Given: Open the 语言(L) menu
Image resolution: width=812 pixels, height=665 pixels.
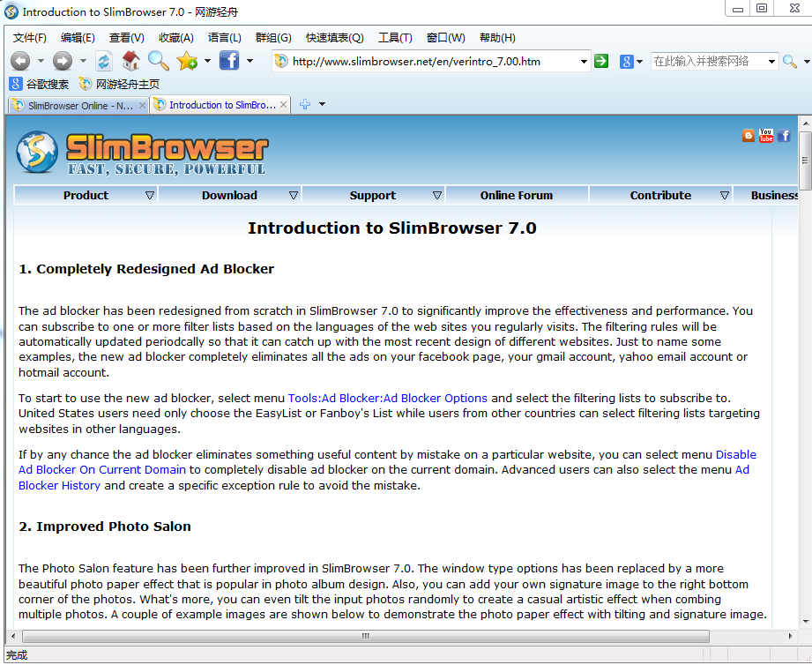Looking at the screenshot, I should [x=224, y=38].
